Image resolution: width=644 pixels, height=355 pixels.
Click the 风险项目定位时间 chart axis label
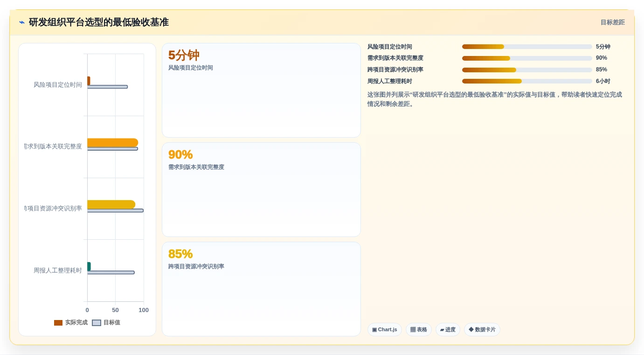[x=58, y=85]
